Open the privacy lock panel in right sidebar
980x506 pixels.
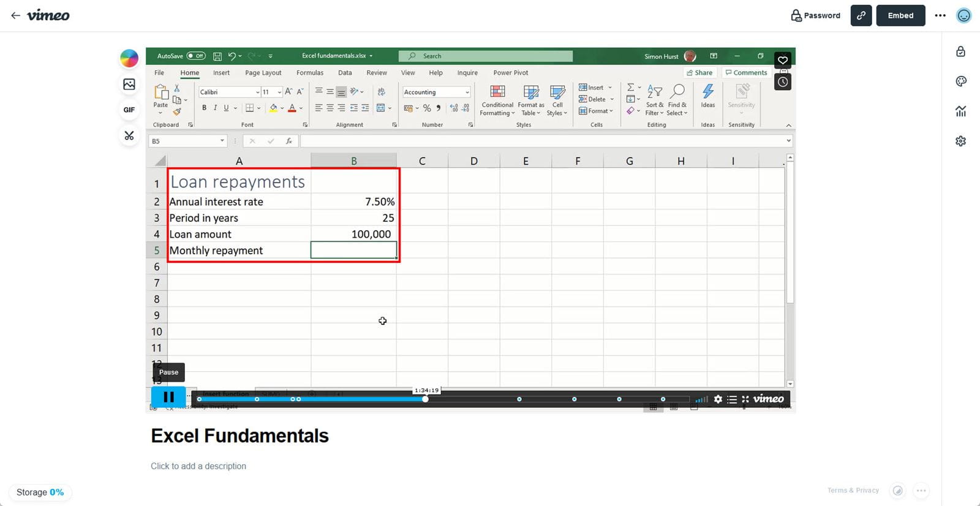960,51
